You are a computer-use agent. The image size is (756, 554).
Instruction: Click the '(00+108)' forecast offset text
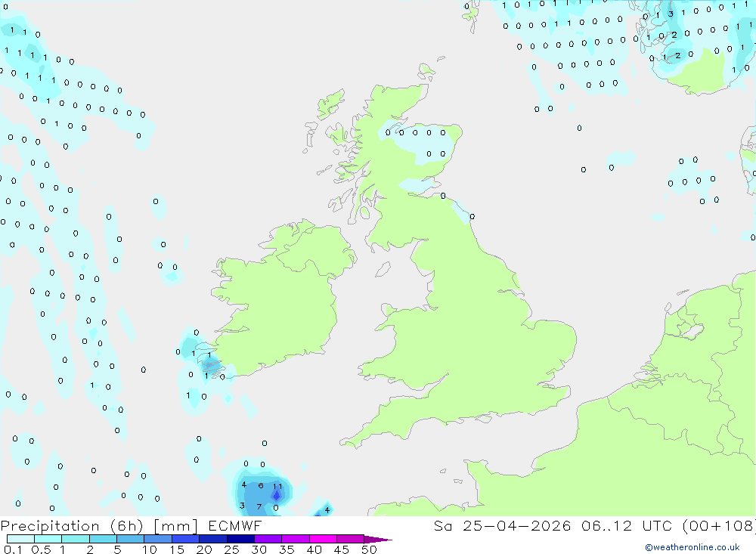(x=719, y=525)
